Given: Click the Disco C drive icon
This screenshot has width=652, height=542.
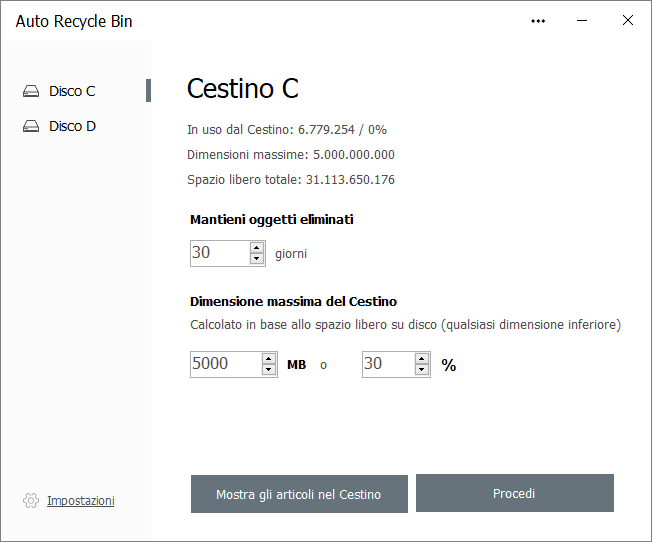Looking at the screenshot, I should (31, 91).
